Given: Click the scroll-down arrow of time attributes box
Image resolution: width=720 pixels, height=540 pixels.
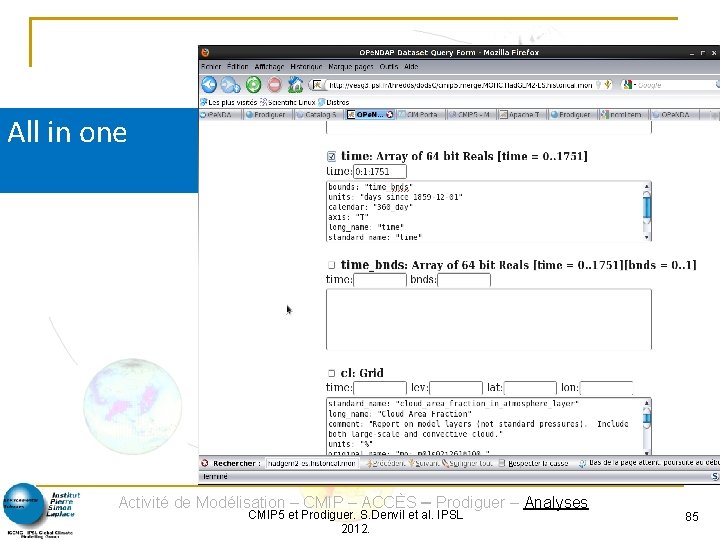Looking at the screenshot, I should coord(647,237).
